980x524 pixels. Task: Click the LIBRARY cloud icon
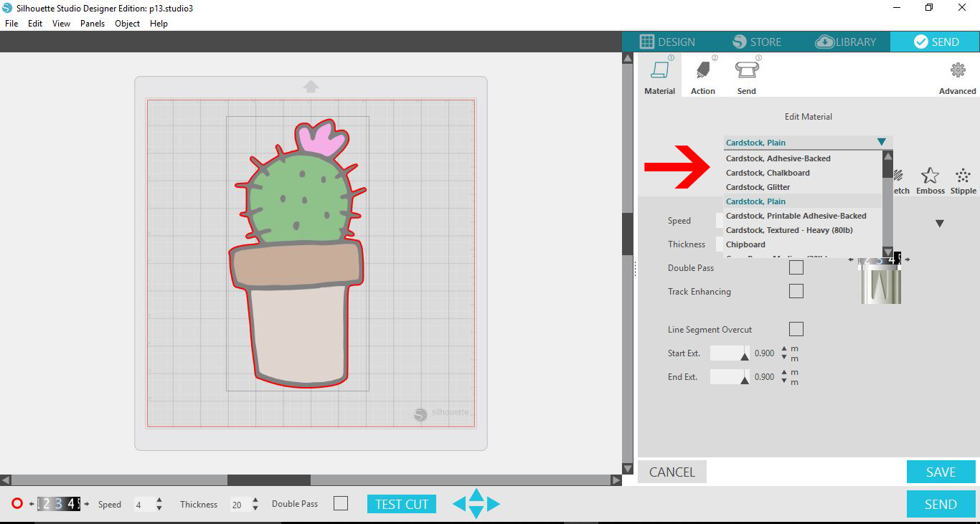[825, 42]
